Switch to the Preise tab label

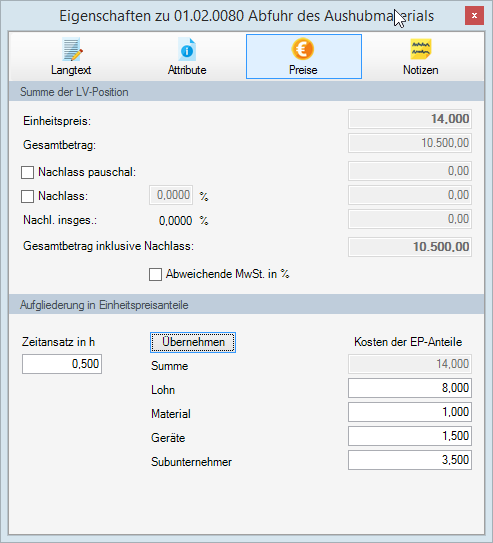point(303,70)
